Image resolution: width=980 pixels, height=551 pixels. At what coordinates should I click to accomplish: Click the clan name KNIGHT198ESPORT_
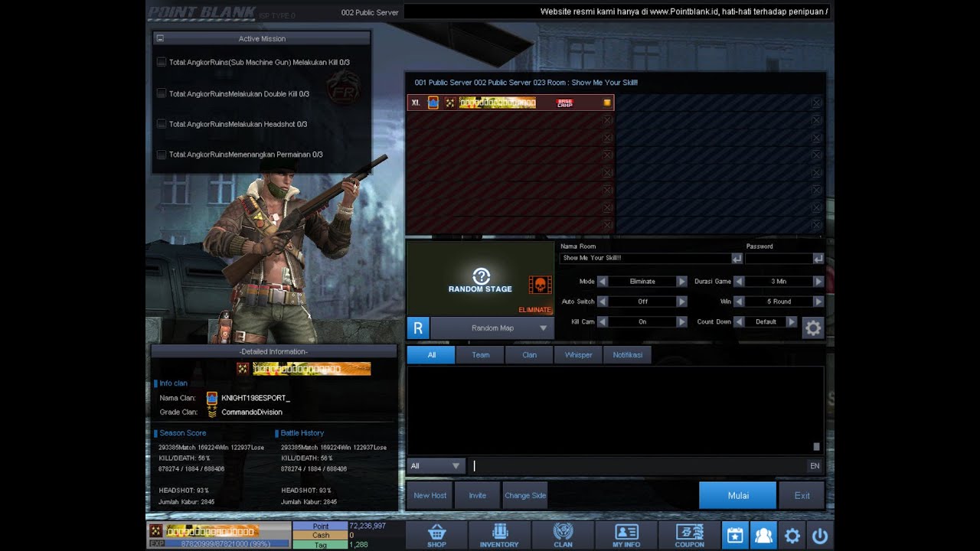(x=256, y=398)
